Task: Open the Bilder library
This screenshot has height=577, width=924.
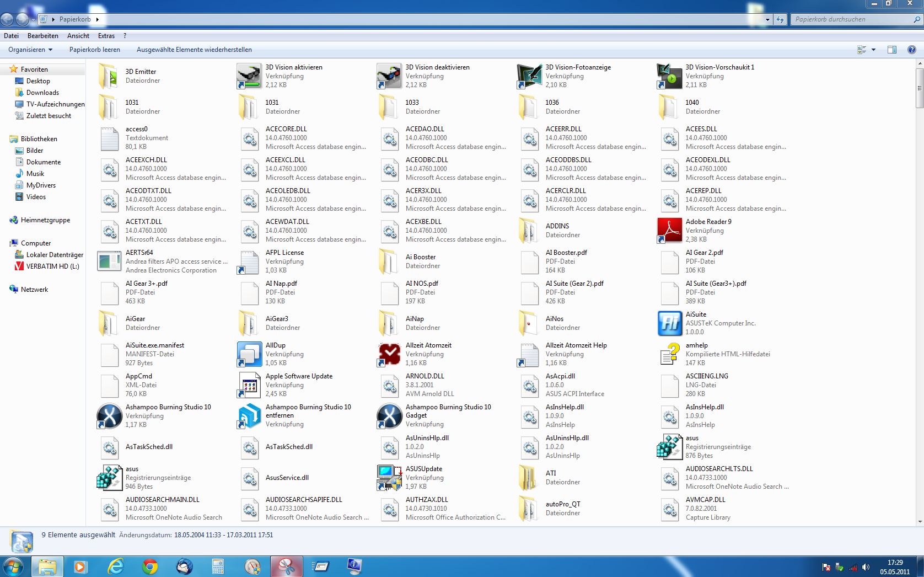Action: (35, 151)
